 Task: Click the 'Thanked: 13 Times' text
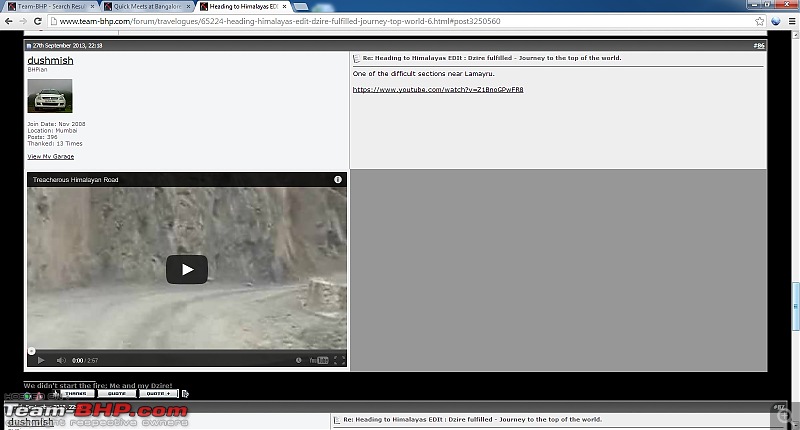55,144
